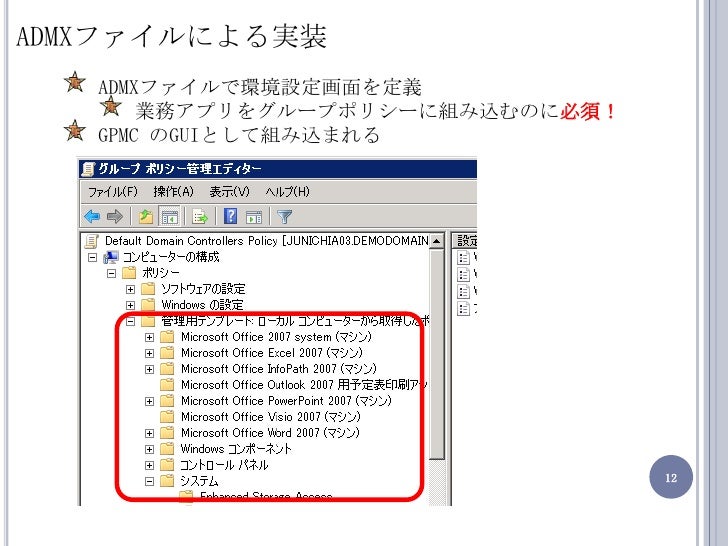Collapse the システム tree node
This screenshot has height=546, width=728.
click(150, 481)
